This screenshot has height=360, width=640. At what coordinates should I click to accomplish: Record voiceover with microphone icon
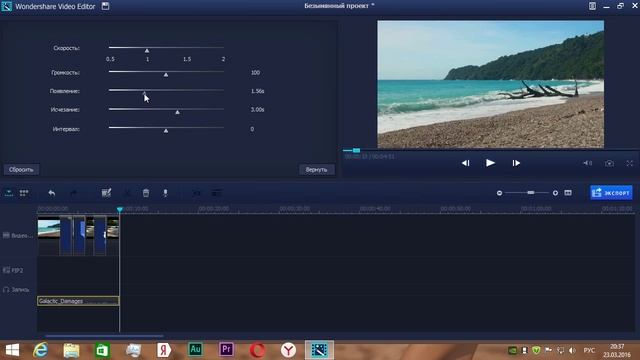click(165, 193)
